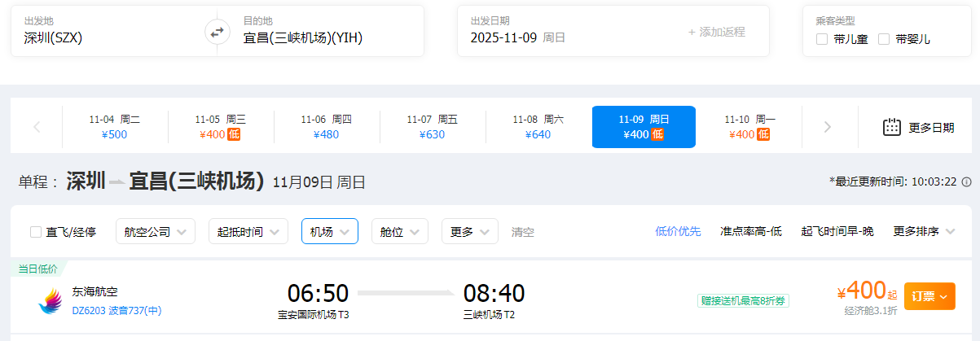Click the plus icon to add return trip
Image resolution: width=980 pixels, height=341 pixels.
point(692,32)
